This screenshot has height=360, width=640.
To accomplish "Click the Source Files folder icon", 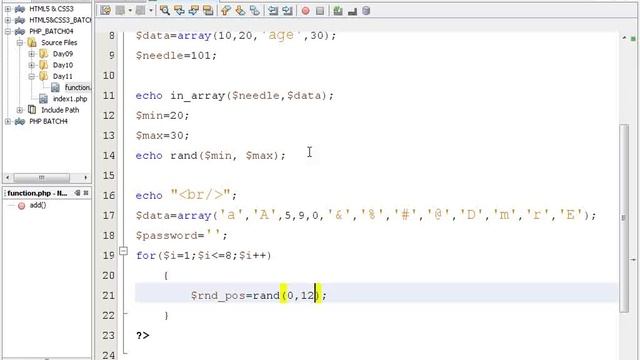I will (32, 42).
